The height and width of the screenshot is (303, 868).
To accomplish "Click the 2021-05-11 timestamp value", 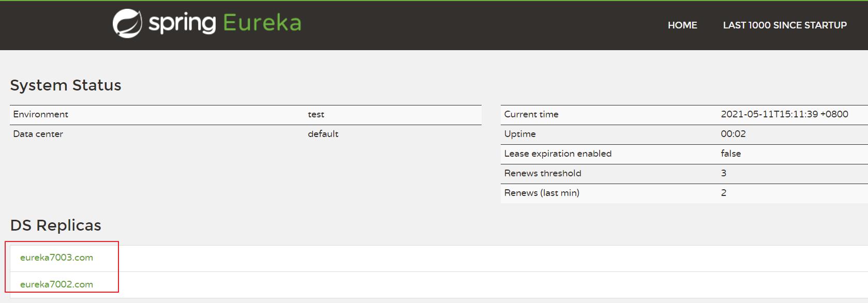I will 785,114.
